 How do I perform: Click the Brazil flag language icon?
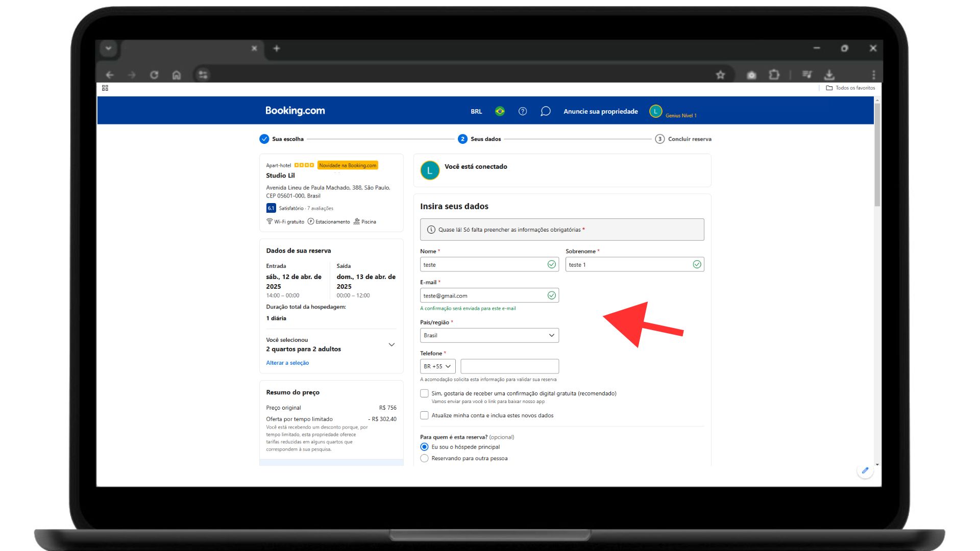point(500,111)
